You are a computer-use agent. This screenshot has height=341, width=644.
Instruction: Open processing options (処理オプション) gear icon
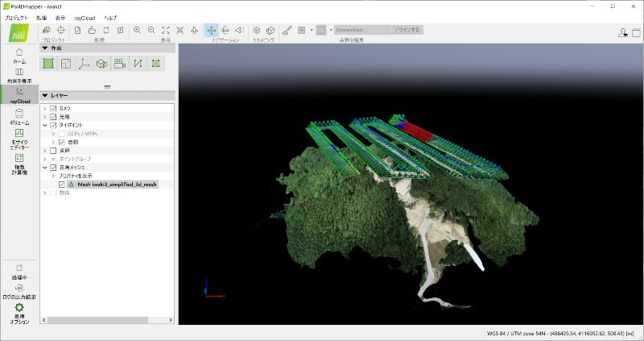pos(19,311)
